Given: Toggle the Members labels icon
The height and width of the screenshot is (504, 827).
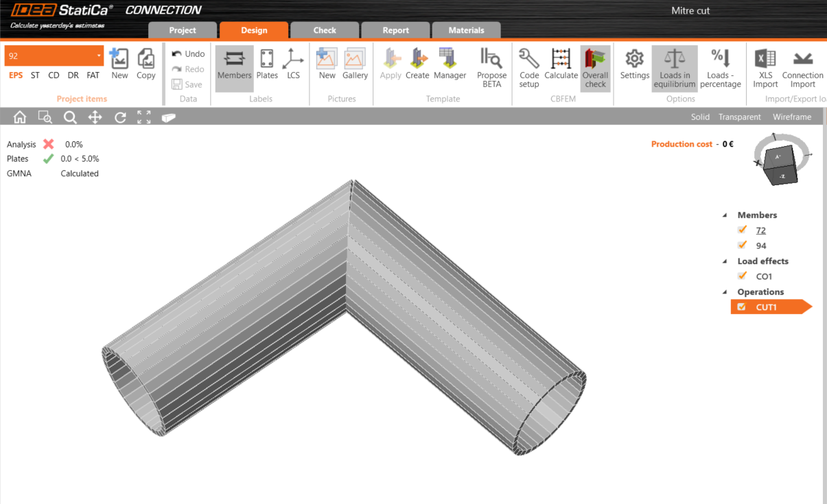Looking at the screenshot, I should (x=234, y=60).
